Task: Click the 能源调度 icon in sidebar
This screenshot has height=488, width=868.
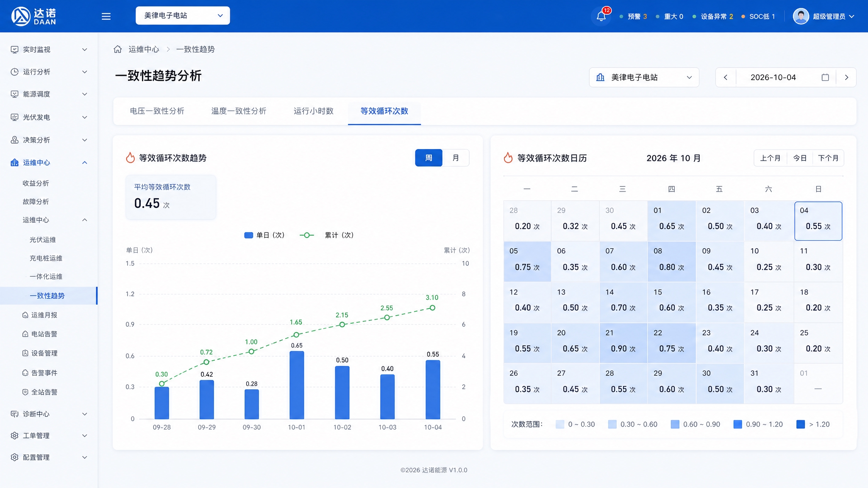Action: click(x=14, y=94)
